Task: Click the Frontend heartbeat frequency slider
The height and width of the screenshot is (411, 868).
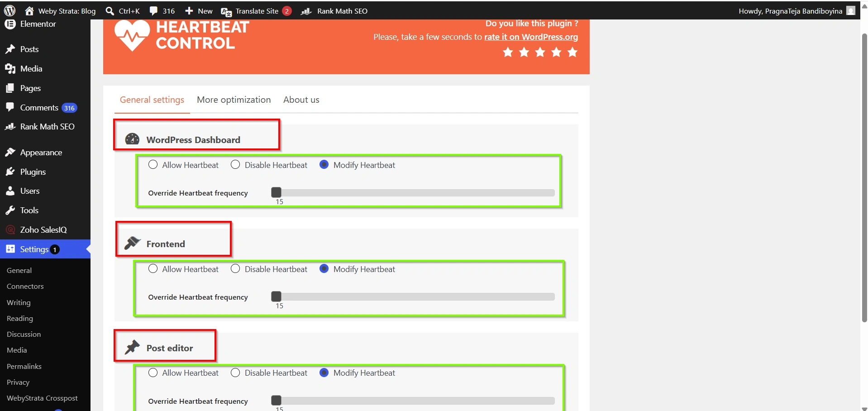Action: point(413,297)
